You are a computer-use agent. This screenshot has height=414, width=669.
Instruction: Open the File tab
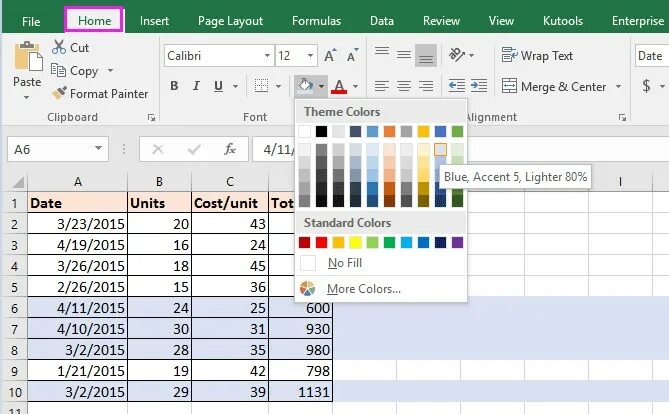[31, 21]
